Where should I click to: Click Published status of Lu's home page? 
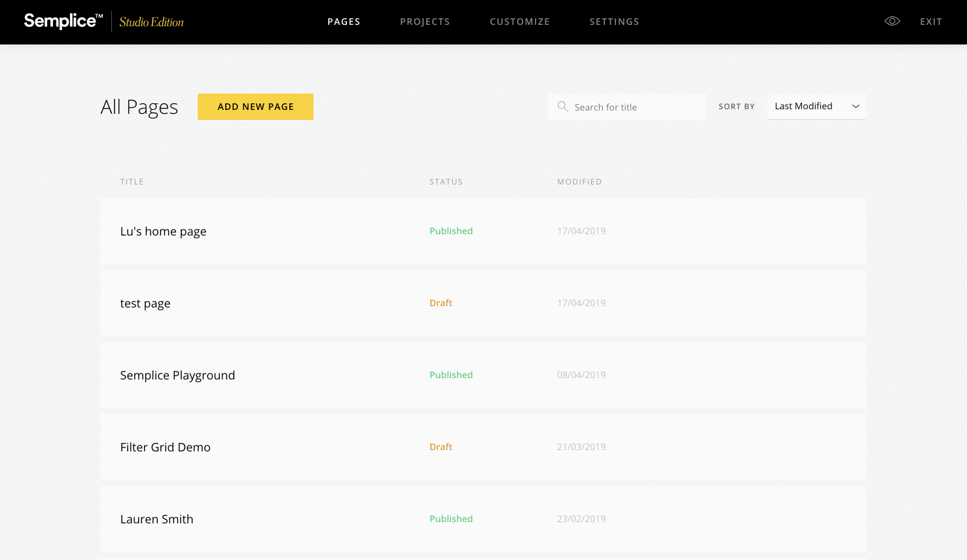pyautogui.click(x=450, y=231)
